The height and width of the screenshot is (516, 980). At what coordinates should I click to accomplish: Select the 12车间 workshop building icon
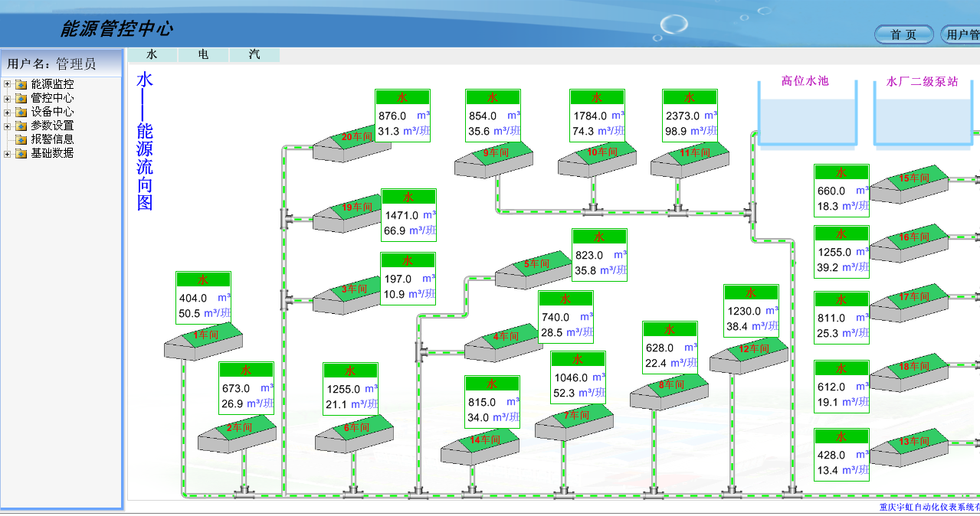[748, 355]
